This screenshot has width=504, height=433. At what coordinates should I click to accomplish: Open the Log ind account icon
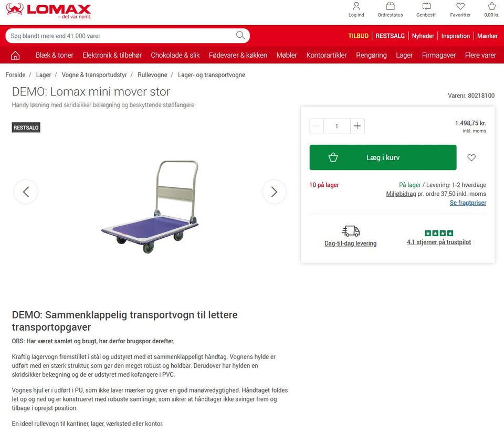click(x=356, y=6)
